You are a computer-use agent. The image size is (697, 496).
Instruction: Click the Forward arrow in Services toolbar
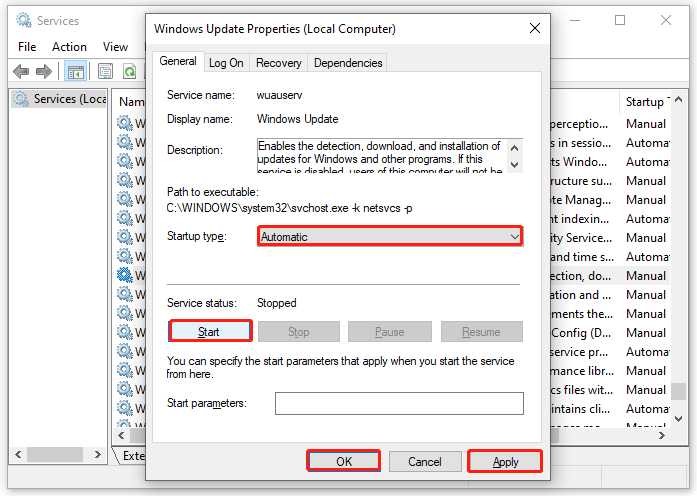(x=45, y=71)
